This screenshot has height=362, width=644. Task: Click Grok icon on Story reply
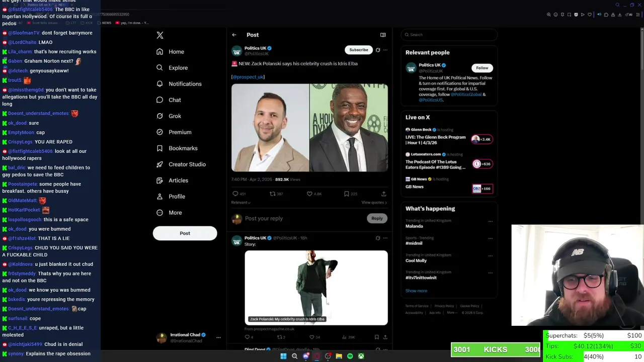tap(378, 238)
